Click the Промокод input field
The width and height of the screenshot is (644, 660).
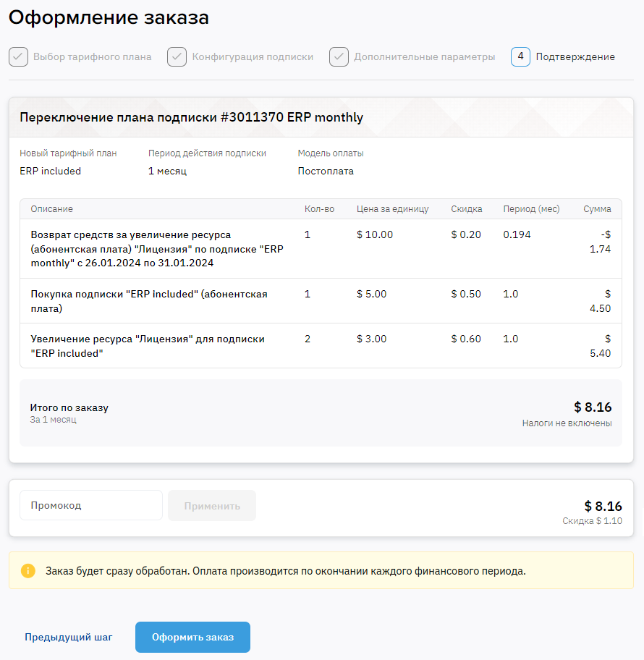(91, 505)
